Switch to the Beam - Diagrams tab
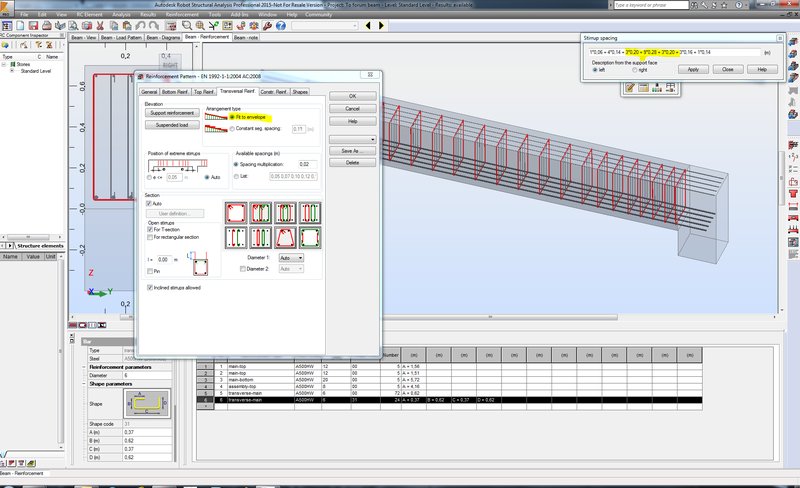 pyautogui.click(x=163, y=37)
